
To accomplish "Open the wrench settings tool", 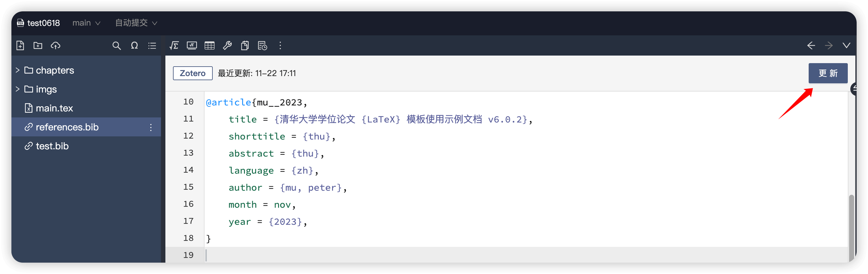I will coord(227,45).
